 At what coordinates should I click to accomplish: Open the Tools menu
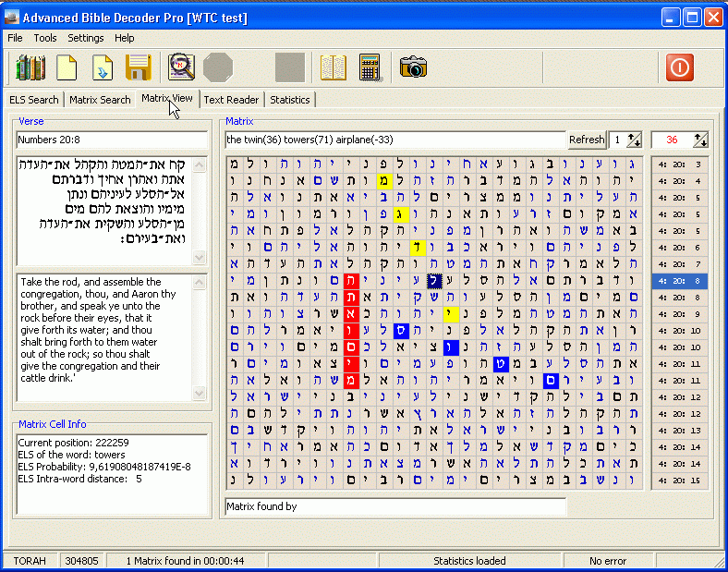click(x=45, y=38)
